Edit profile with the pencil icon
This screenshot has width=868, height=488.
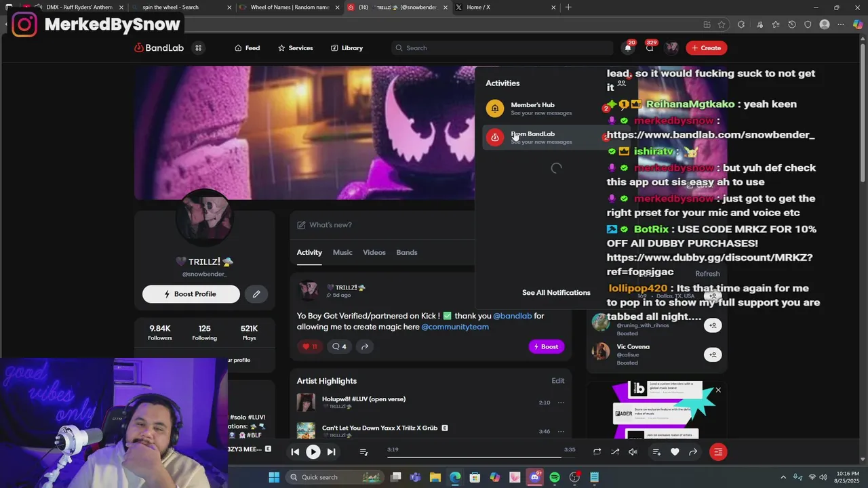click(256, 294)
